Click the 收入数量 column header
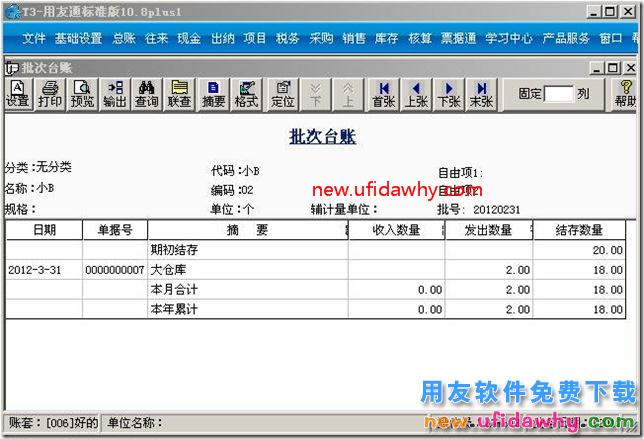Viewport: 644px width, 439px height. click(x=396, y=230)
